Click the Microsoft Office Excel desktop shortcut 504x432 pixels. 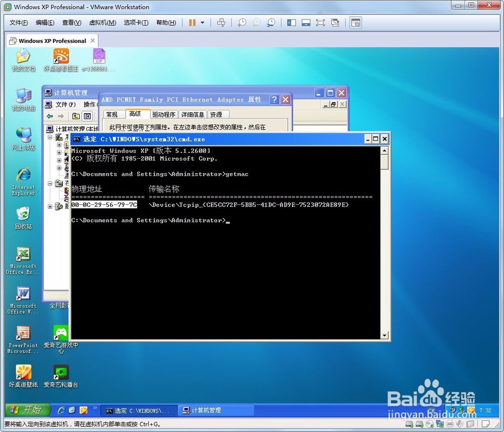(23, 261)
